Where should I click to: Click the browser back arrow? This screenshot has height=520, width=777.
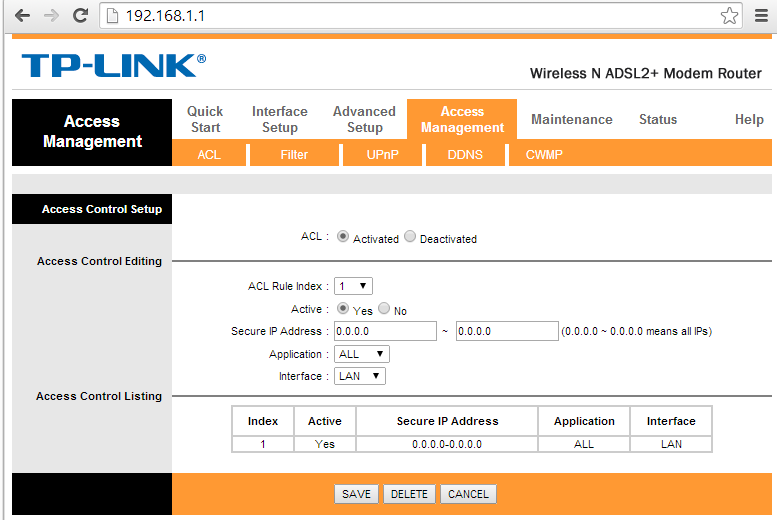[21, 16]
